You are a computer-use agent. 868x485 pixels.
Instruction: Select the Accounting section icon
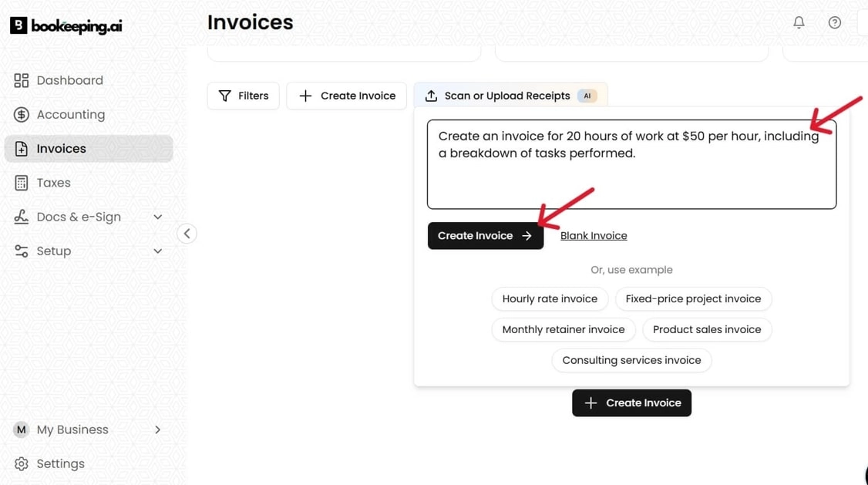22,114
